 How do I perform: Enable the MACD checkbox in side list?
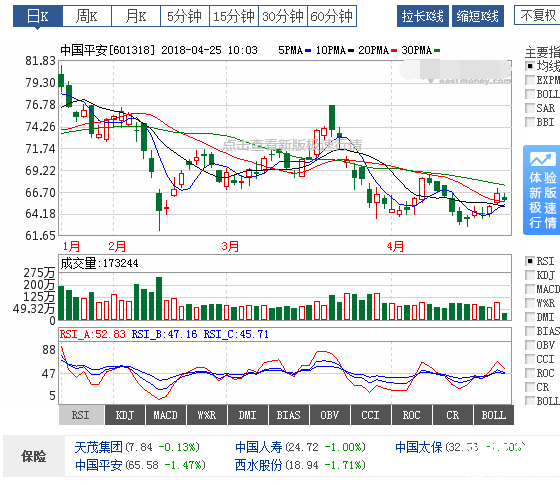click(x=530, y=289)
